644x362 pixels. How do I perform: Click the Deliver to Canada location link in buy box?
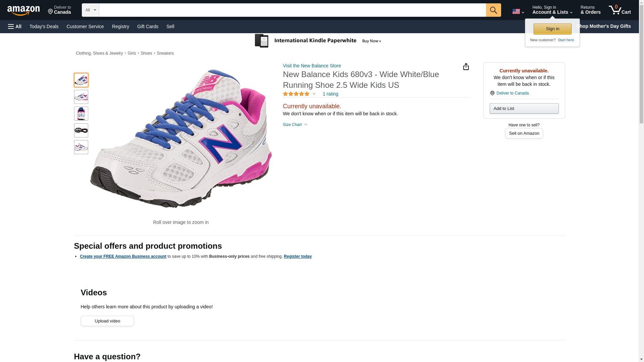pos(512,93)
